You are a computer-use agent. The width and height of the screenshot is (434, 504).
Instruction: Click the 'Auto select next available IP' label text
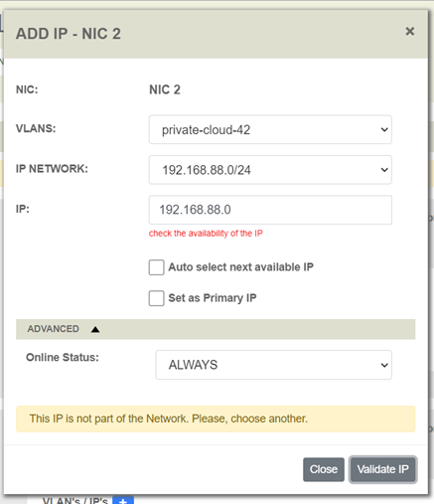[240, 267]
